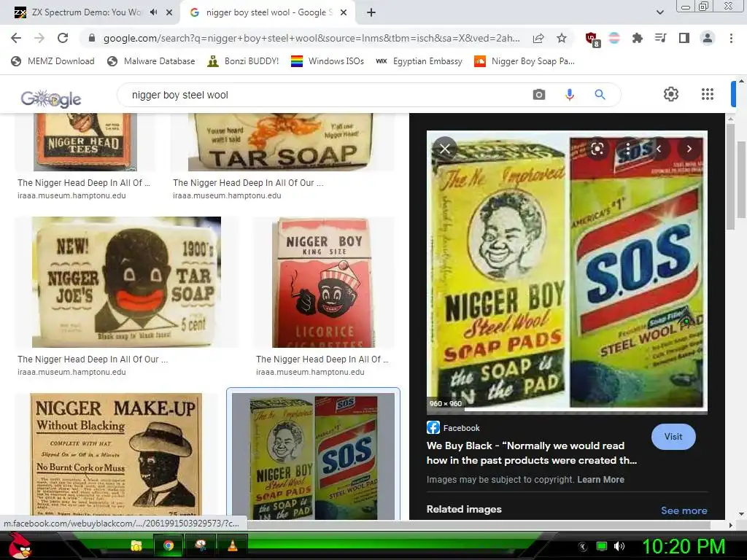The image size is (747, 560).
Task: Open a new browser tab
Action: [371, 12]
